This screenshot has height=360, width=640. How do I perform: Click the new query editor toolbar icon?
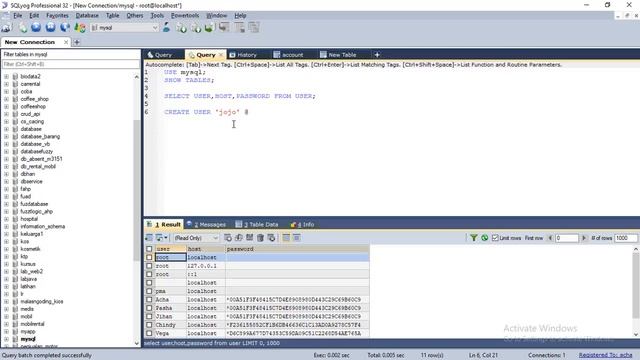tap(23, 28)
